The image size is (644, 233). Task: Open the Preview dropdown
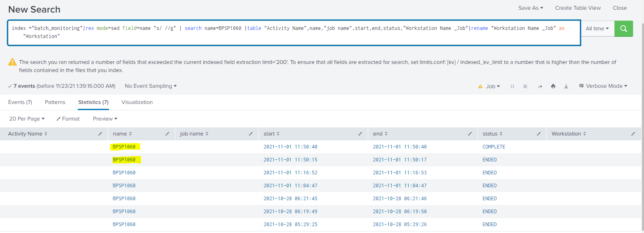(105, 119)
